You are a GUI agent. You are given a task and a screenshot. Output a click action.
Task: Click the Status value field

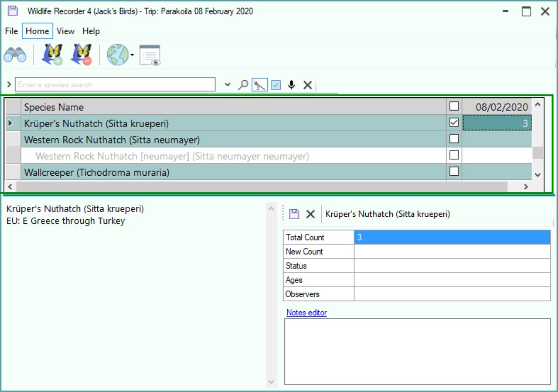452,266
